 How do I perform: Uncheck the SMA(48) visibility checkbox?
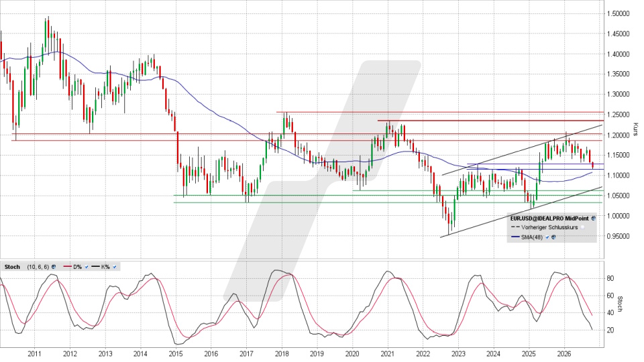point(547,237)
